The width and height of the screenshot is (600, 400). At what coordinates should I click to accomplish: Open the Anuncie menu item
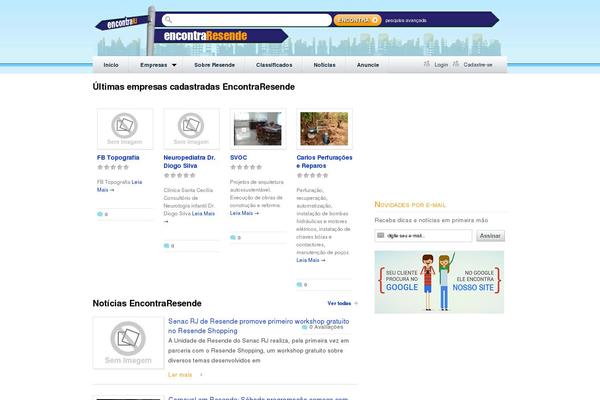(368, 65)
